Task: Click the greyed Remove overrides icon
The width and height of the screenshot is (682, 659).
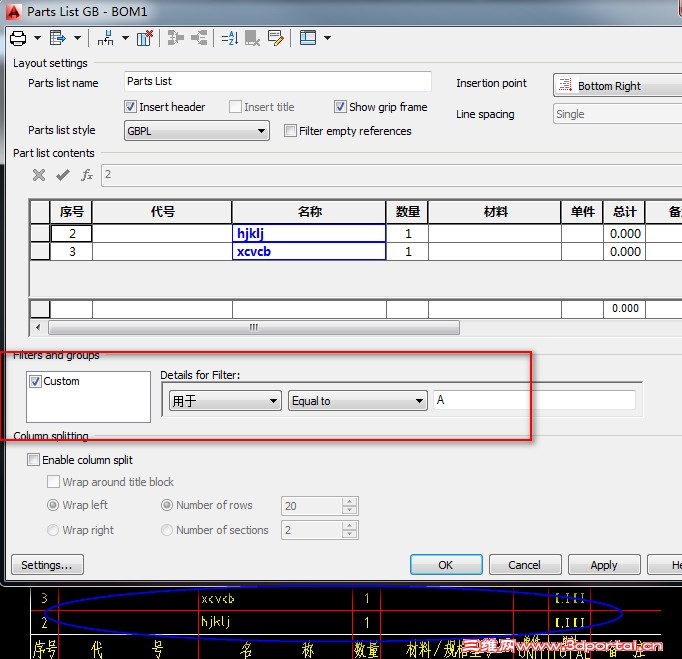Action: (252, 38)
